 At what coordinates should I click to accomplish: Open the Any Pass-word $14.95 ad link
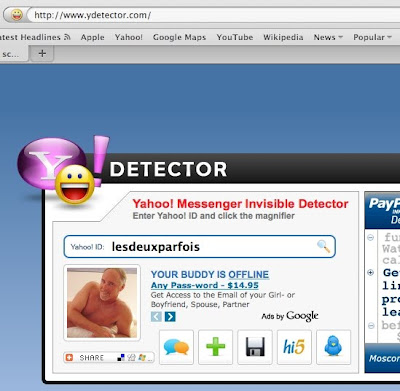(x=205, y=285)
